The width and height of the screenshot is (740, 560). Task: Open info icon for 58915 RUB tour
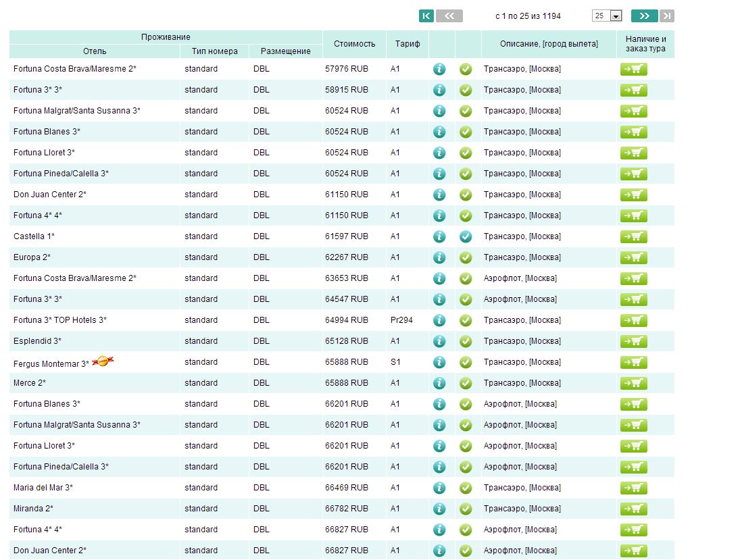(x=439, y=90)
